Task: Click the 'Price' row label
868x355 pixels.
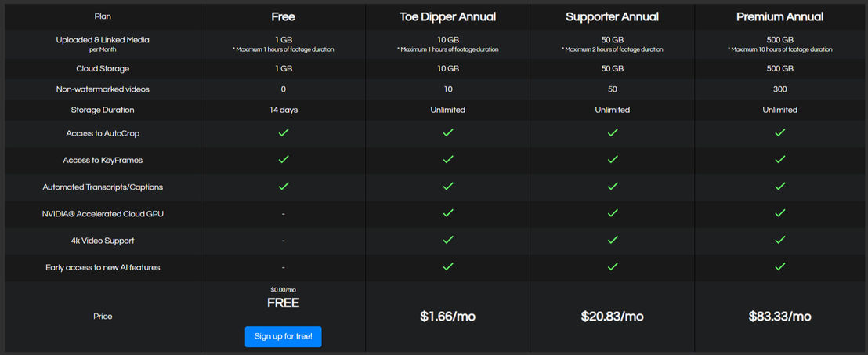Action: [x=103, y=317]
